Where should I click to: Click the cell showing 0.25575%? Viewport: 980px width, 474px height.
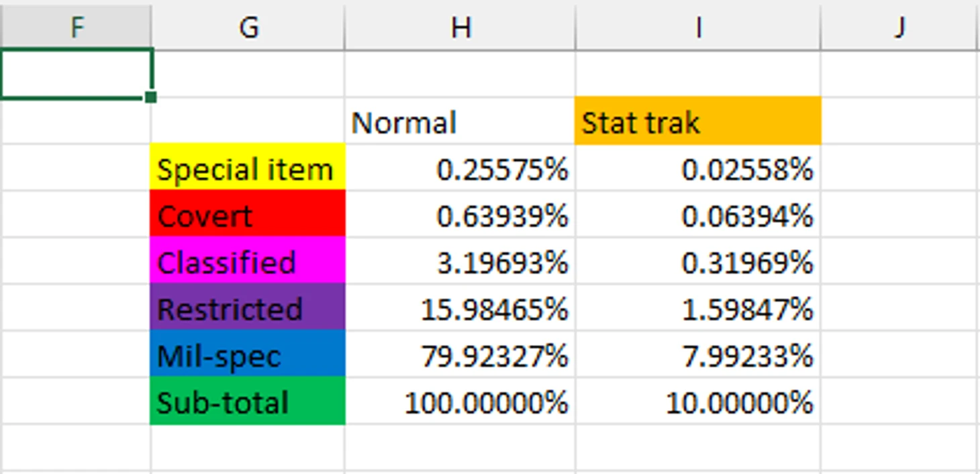[460, 167]
